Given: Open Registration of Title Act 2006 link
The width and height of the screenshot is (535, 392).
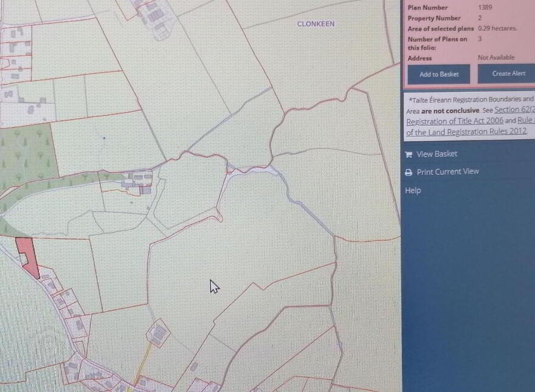Looking at the screenshot, I should coord(455,121).
